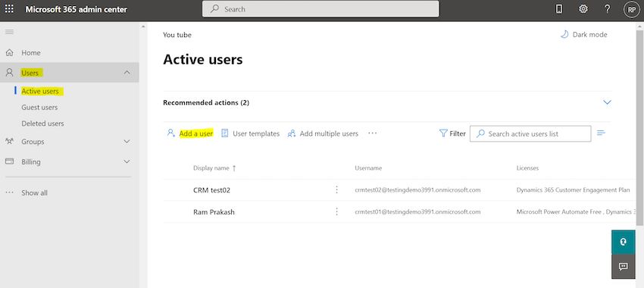Click the Filter button label
The width and height of the screenshot is (644, 288).
click(x=458, y=133)
